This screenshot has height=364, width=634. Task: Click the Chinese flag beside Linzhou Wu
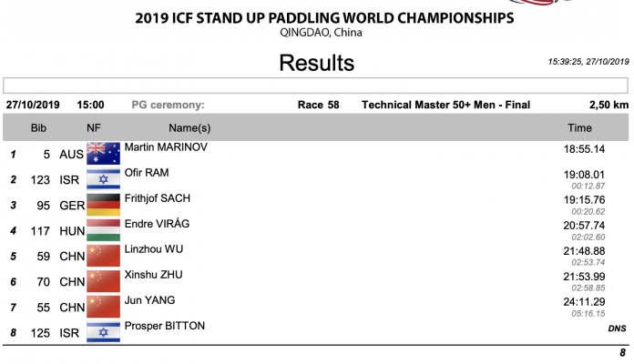(x=103, y=255)
